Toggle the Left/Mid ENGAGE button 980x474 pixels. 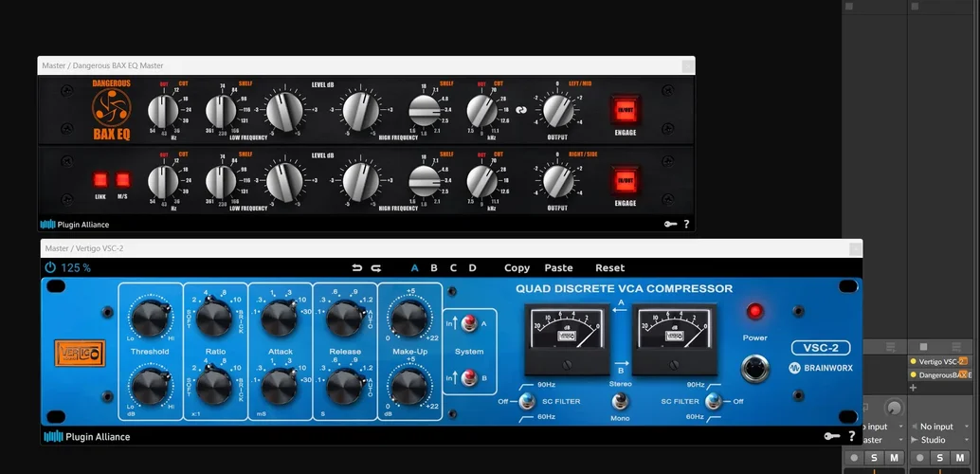point(626,109)
